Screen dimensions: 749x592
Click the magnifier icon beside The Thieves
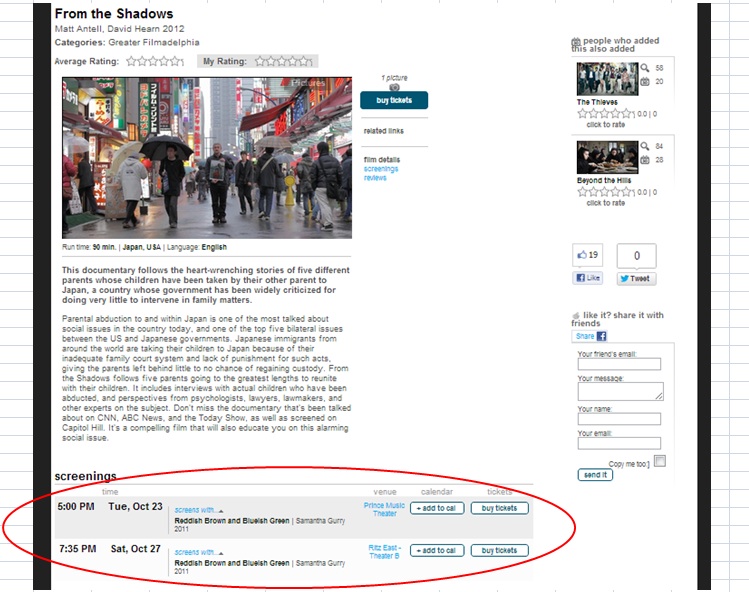tap(645, 68)
